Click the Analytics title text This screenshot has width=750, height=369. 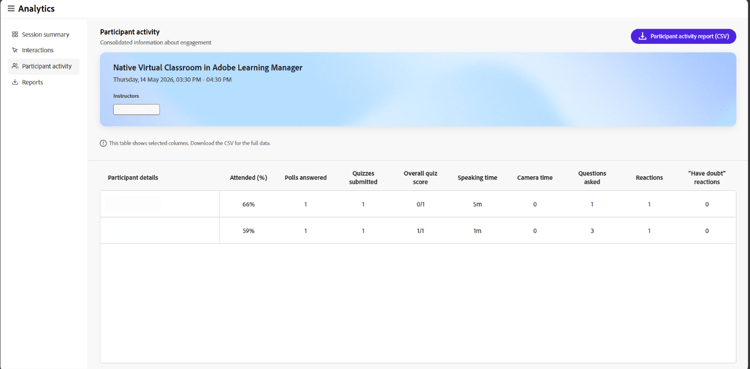pyautogui.click(x=36, y=9)
